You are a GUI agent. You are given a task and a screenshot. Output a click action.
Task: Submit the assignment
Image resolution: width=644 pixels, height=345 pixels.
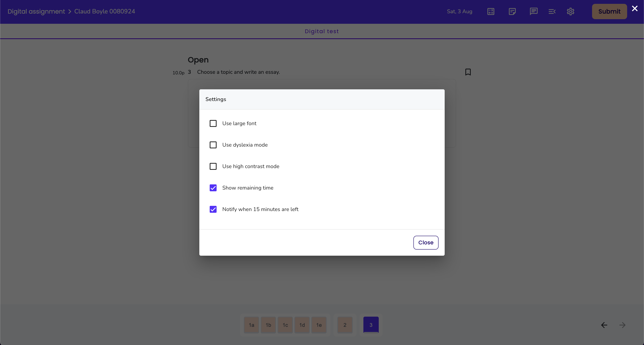click(609, 11)
